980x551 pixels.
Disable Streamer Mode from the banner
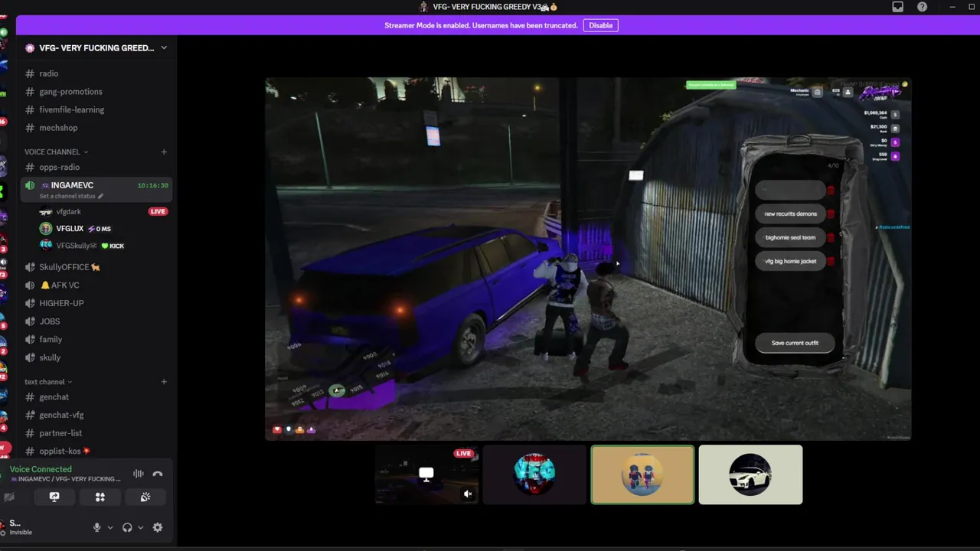[600, 25]
